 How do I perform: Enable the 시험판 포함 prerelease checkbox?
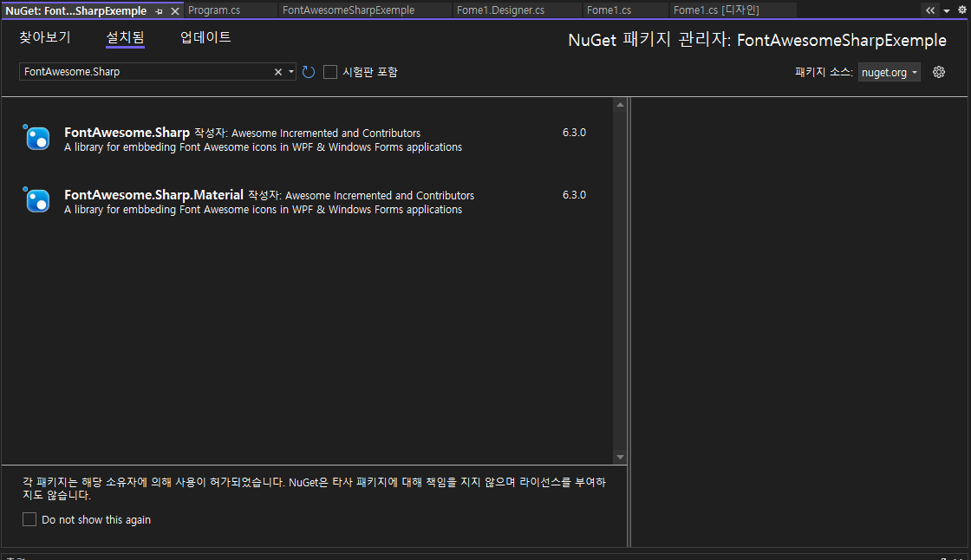point(330,72)
